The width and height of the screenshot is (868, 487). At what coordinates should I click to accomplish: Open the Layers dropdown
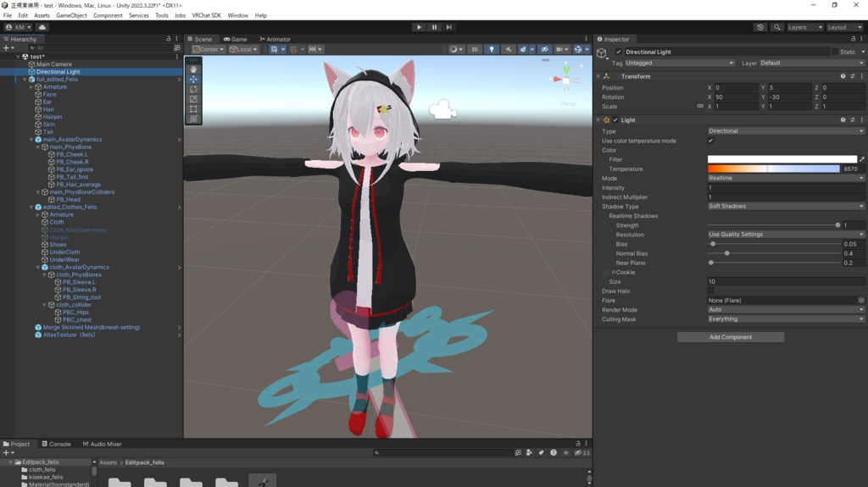point(804,27)
